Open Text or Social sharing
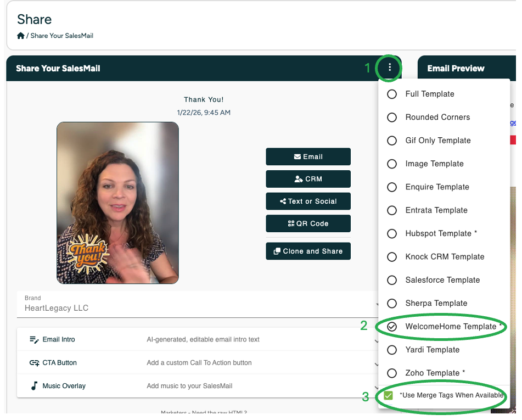 click(x=308, y=201)
